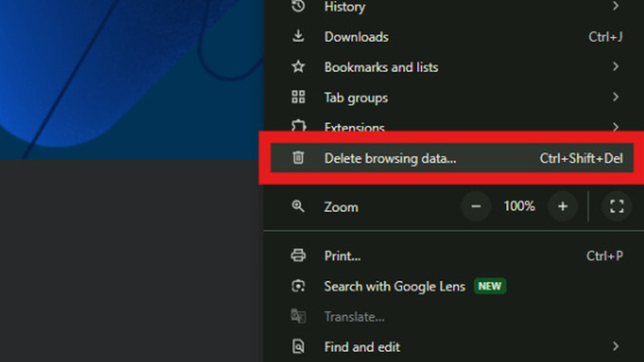Click the Find and edit page icon
Screen dimensions: 644x362
coord(298,347)
